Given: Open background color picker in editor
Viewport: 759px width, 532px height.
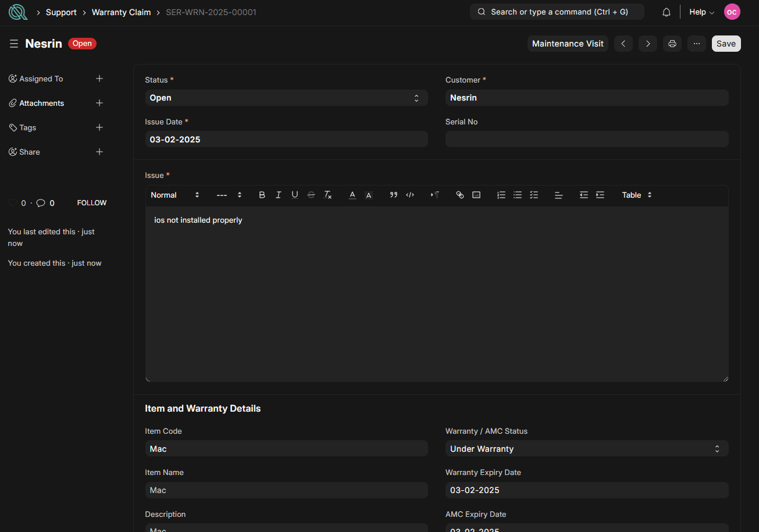Looking at the screenshot, I should (369, 195).
